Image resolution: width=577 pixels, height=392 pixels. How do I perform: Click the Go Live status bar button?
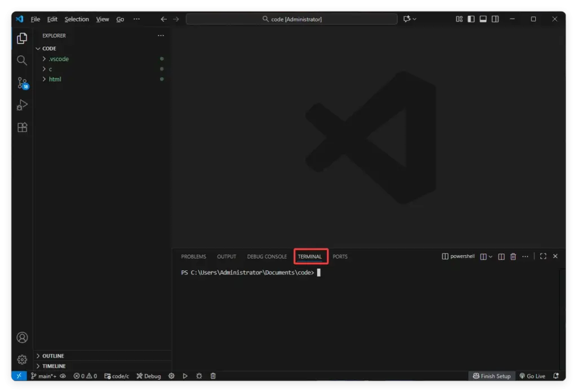tap(532, 376)
